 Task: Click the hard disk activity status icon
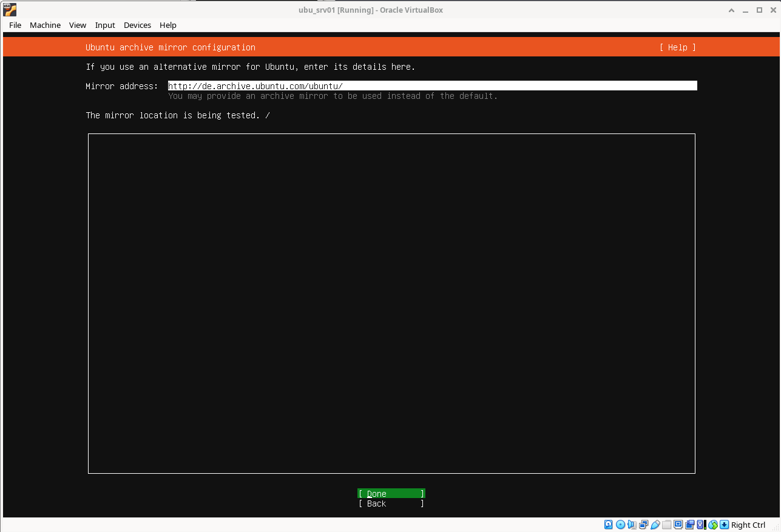pos(609,525)
